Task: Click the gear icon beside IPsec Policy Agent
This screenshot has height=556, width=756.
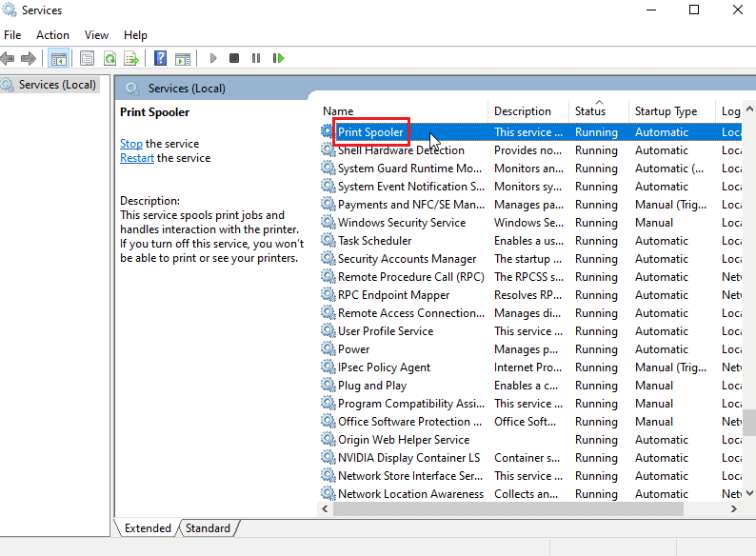Action: click(x=328, y=367)
